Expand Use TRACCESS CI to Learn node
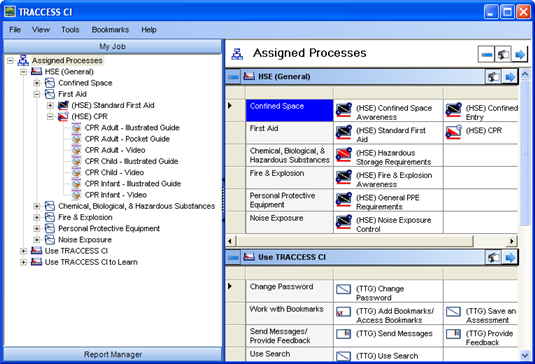 click(x=24, y=262)
